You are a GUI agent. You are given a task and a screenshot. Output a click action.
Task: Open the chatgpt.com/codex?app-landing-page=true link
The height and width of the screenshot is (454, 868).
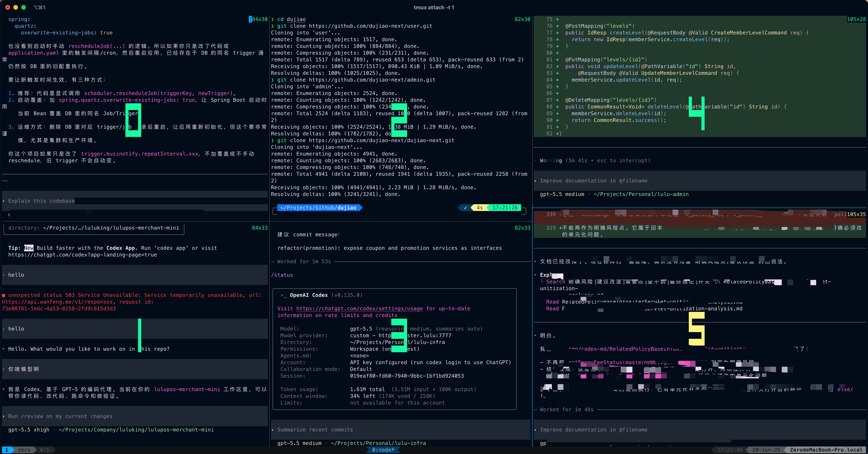click(82, 255)
